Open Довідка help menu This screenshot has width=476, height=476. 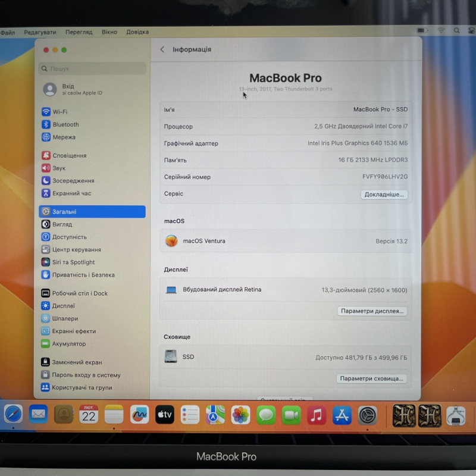tap(137, 32)
